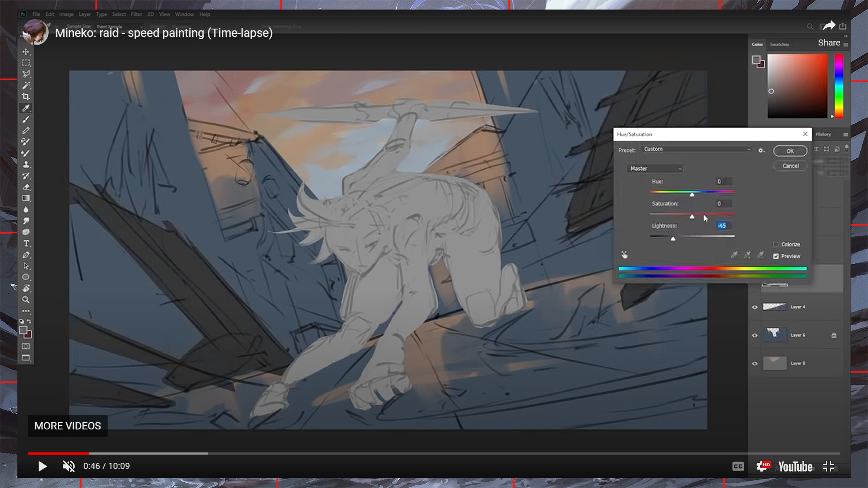Toggle the lock on Layer 6

pyautogui.click(x=834, y=335)
